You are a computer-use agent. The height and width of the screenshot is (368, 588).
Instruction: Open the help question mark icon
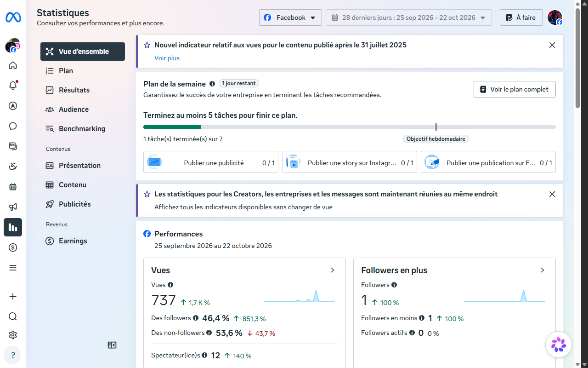13,355
